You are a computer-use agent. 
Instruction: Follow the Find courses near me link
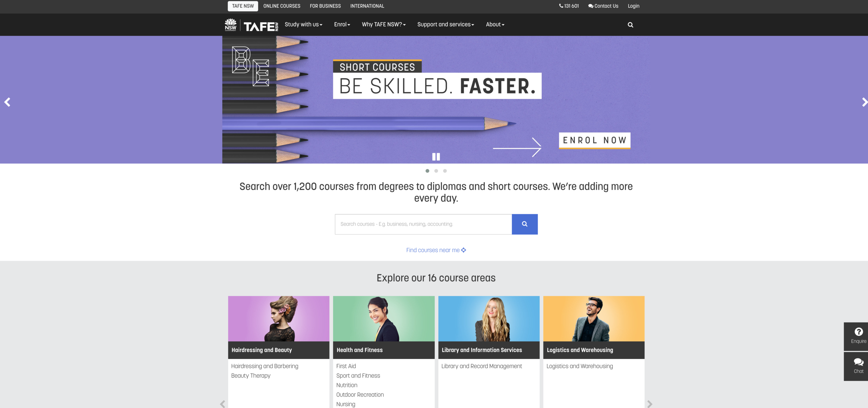[x=436, y=250]
